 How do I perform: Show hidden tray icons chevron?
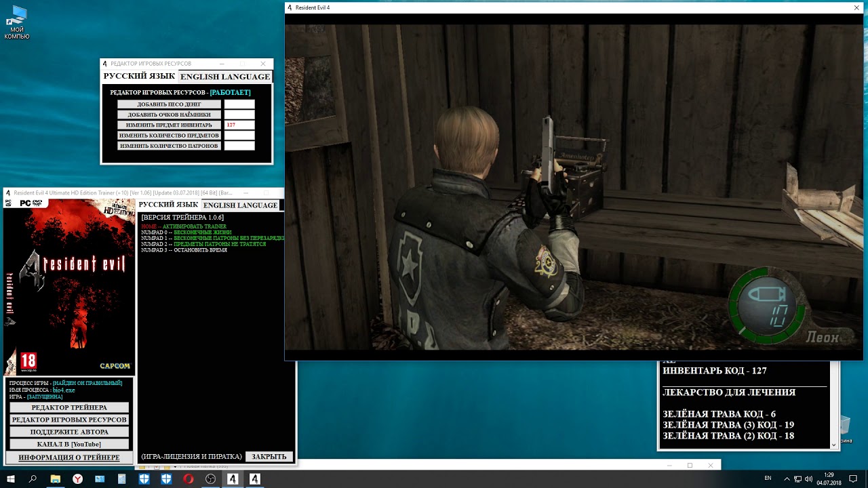click(787, 479)
